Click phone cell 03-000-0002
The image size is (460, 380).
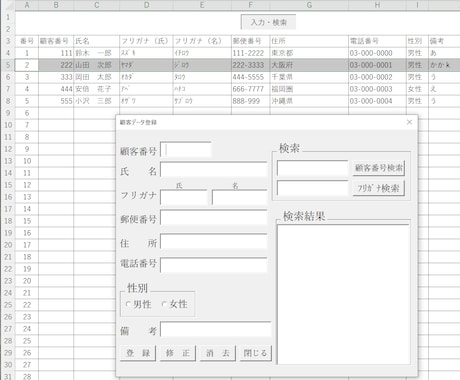click(x=377, y=77)
